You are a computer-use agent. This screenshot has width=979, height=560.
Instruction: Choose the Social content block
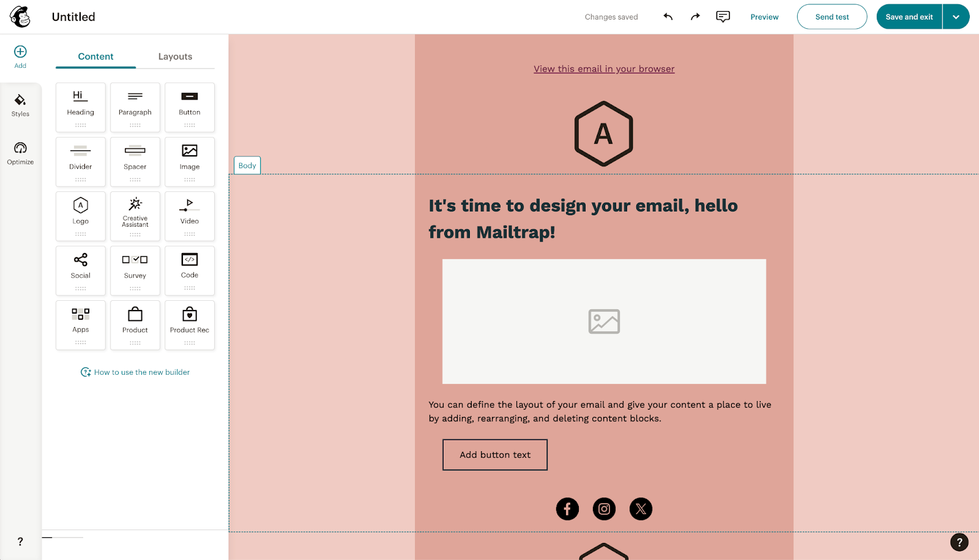click(81, 270)
